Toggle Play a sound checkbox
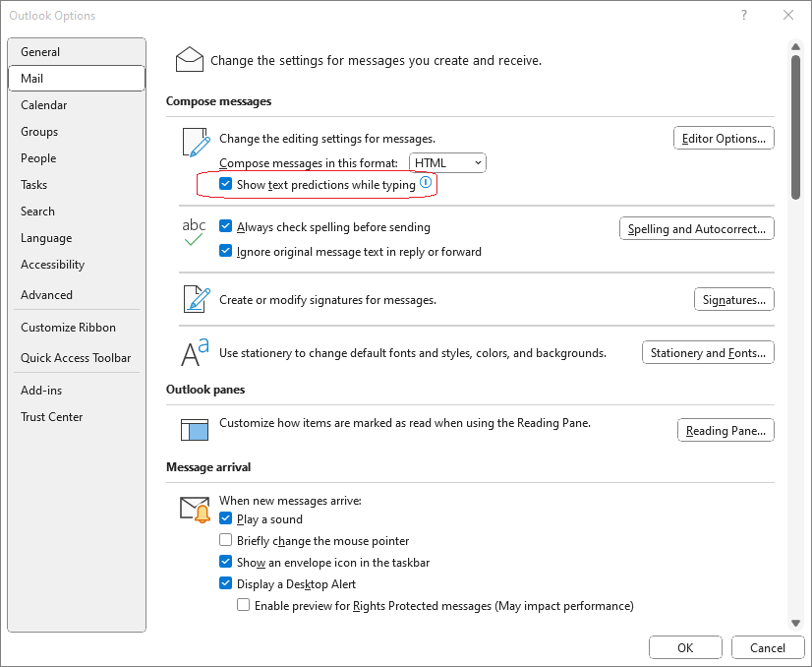This screenshot has height=667, width=812. coord(225,518)
